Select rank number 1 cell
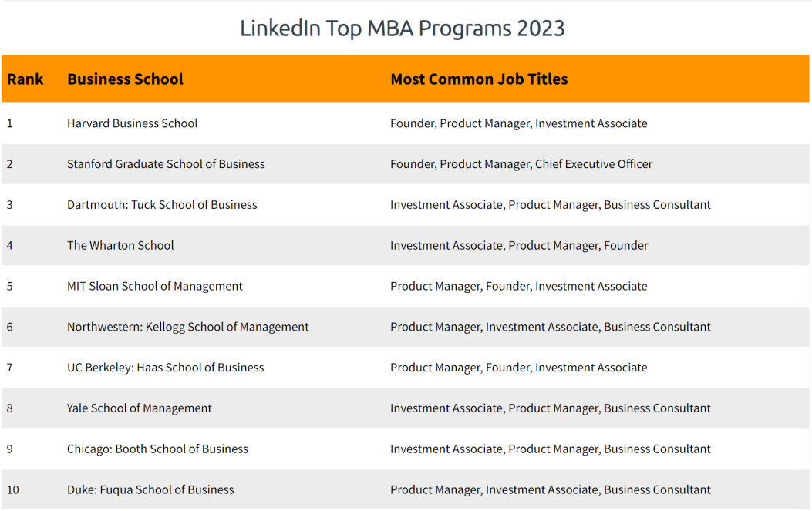The height and width of the screenshot is (511, 812). pos(10,123)
